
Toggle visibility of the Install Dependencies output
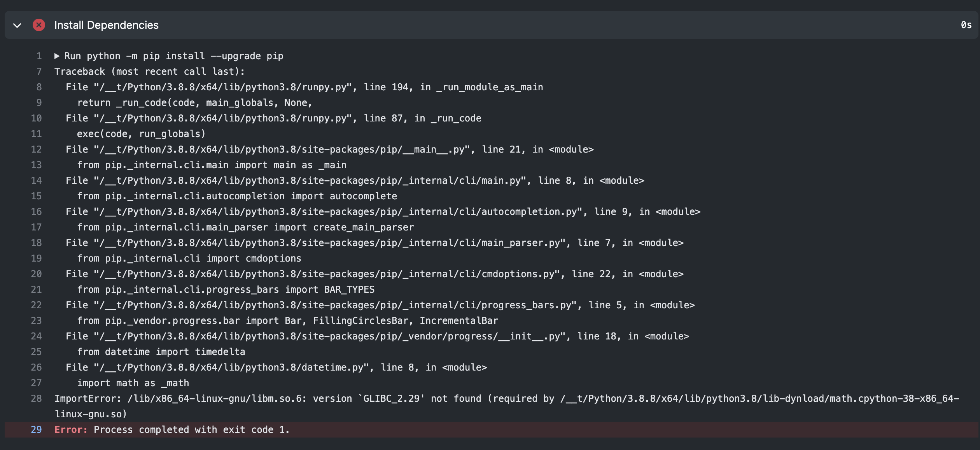16,25
